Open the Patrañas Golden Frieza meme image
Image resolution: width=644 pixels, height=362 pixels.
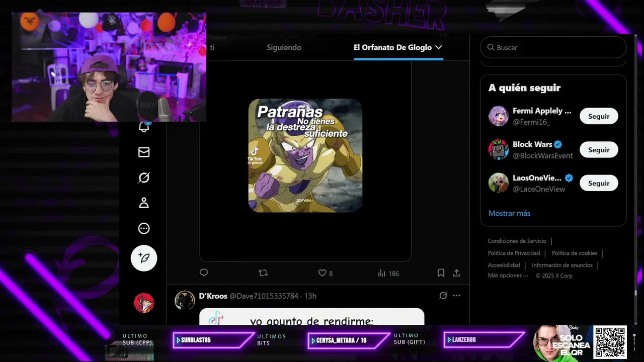(305, 155)
